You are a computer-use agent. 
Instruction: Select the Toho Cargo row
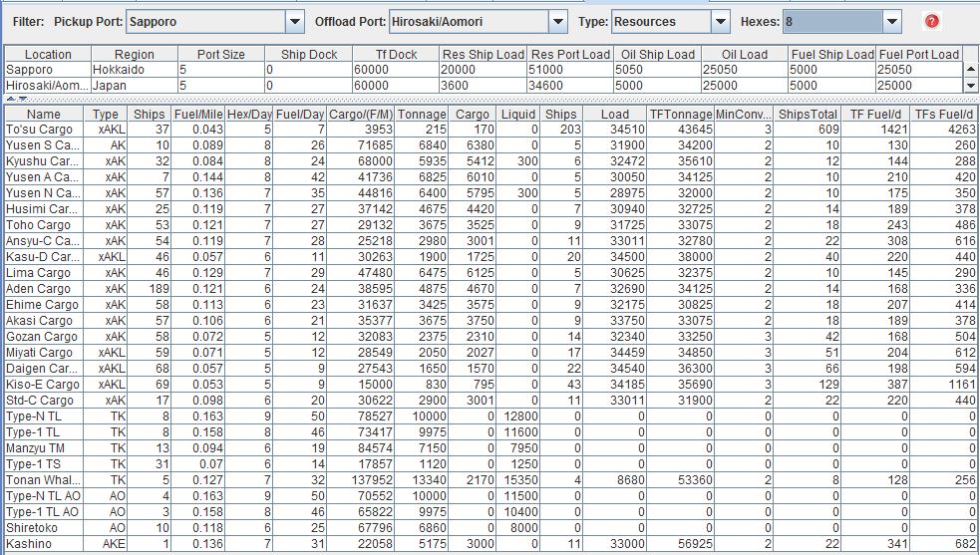491,225
